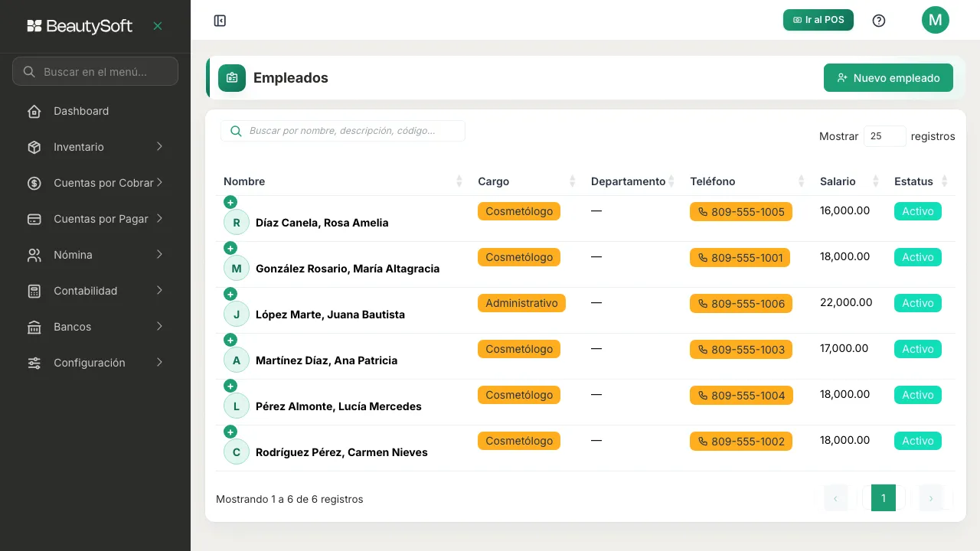Click the C avatar of Carmen Nieves
The image size is (980, 551).
(237, 452)
